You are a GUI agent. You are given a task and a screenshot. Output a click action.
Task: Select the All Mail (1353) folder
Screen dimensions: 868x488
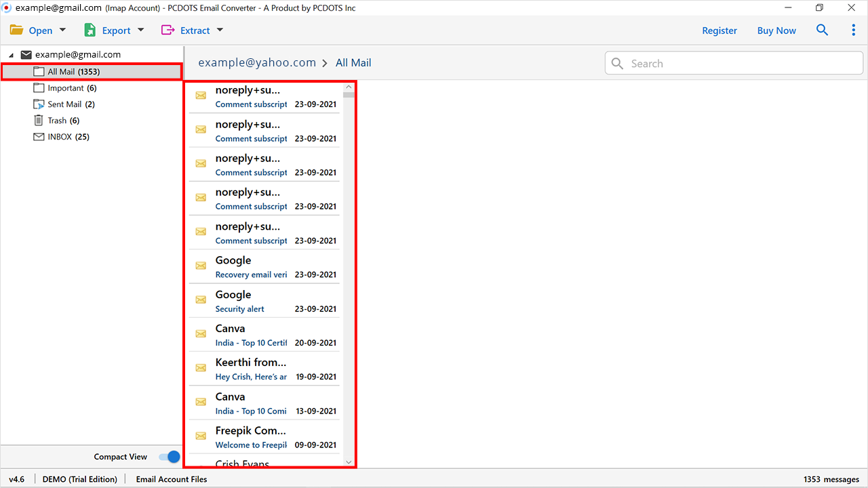pos(92,72)
